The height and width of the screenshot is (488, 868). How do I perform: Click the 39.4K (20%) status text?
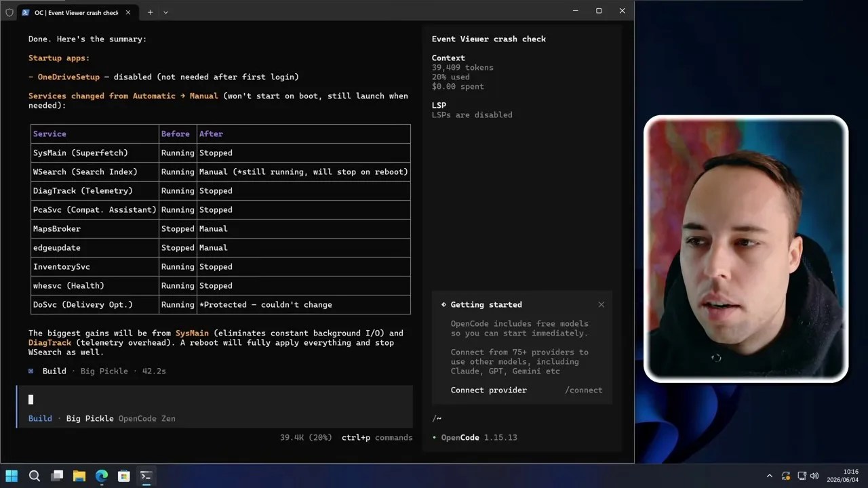pos(306,438)
